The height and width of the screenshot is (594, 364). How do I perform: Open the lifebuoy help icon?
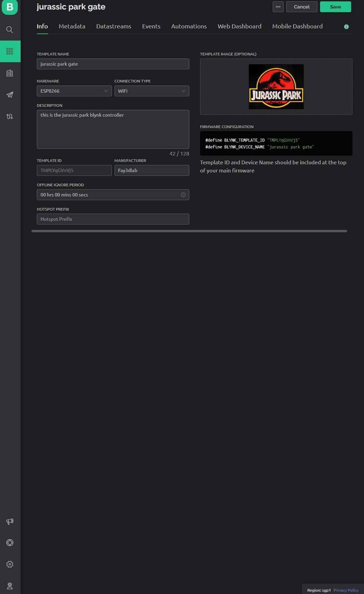point(10,543)
